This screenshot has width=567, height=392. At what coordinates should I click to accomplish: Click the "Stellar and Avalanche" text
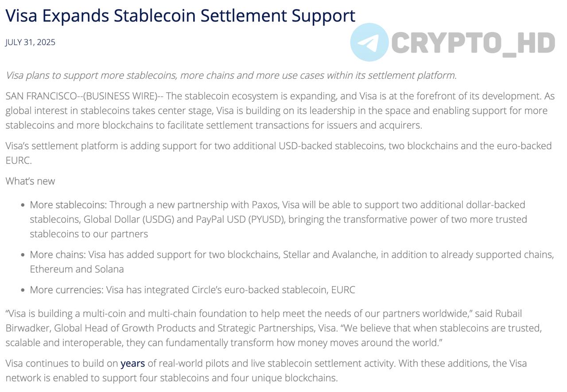pyautogui.click(x=330, y=254)
